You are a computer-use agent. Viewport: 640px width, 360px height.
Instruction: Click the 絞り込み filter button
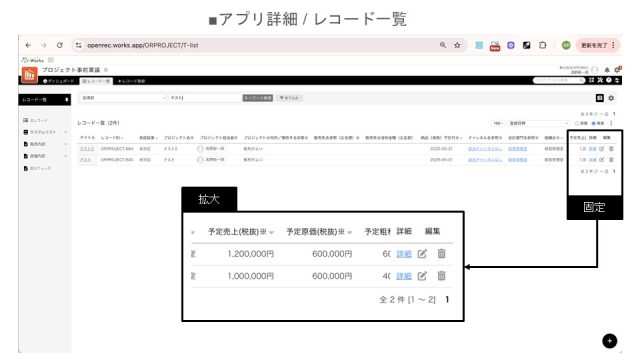[289, 98]
